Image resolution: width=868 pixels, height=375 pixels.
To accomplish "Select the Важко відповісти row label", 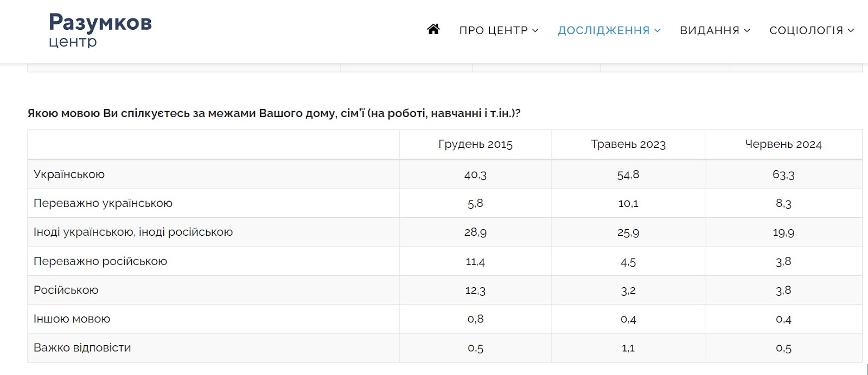I will (82, 347).
